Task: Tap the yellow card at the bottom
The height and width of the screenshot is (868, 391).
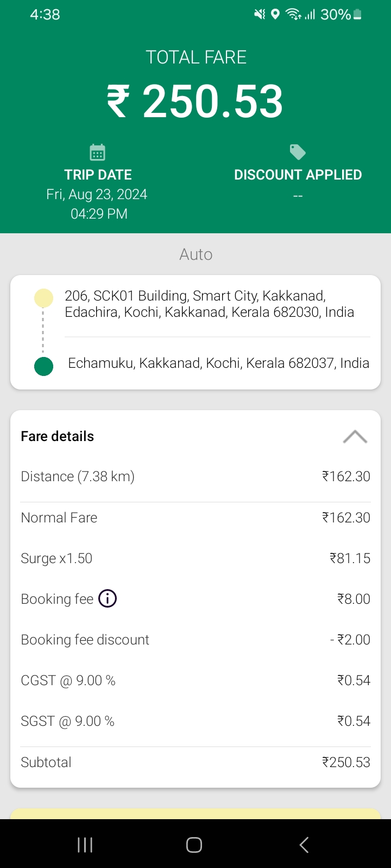Action: (195, 813)
